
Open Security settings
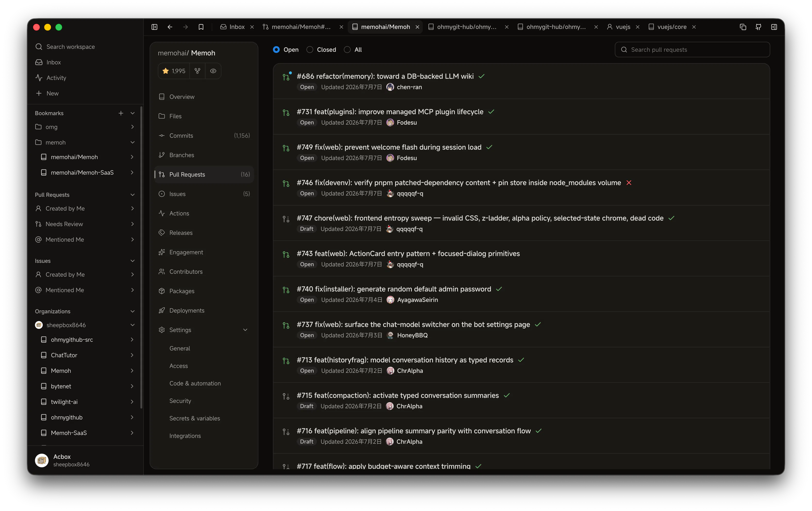coord(180,401)
